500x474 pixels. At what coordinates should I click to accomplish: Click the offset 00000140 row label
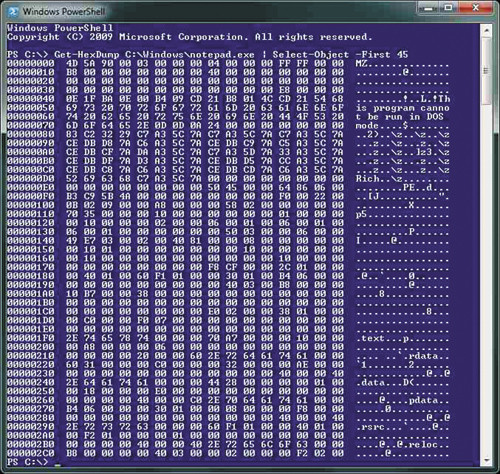point(31,241)
